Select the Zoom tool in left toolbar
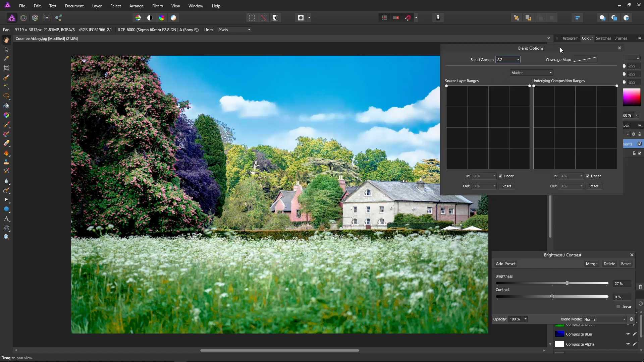The width and height of the screenshot is (644, 362). click(6, 237)
